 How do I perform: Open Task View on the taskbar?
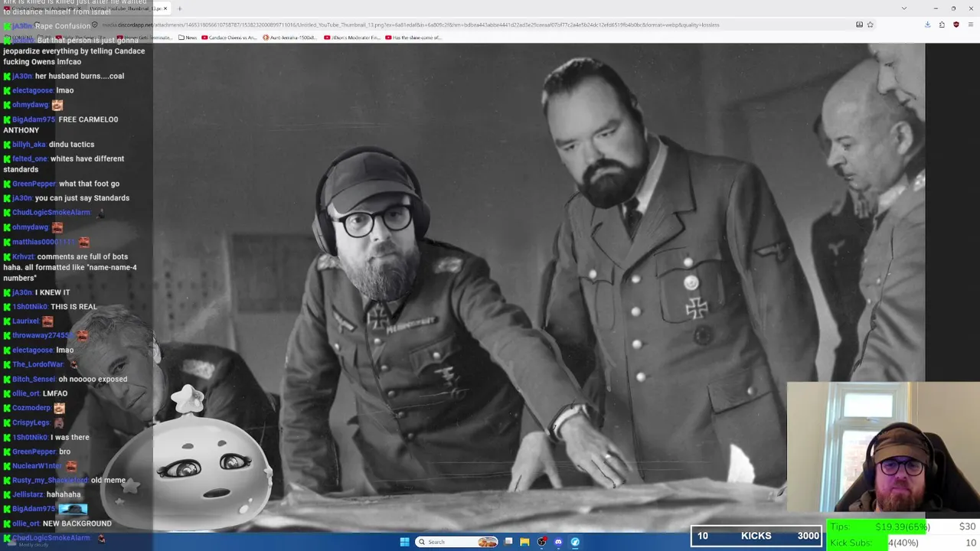tap(508, 542)
